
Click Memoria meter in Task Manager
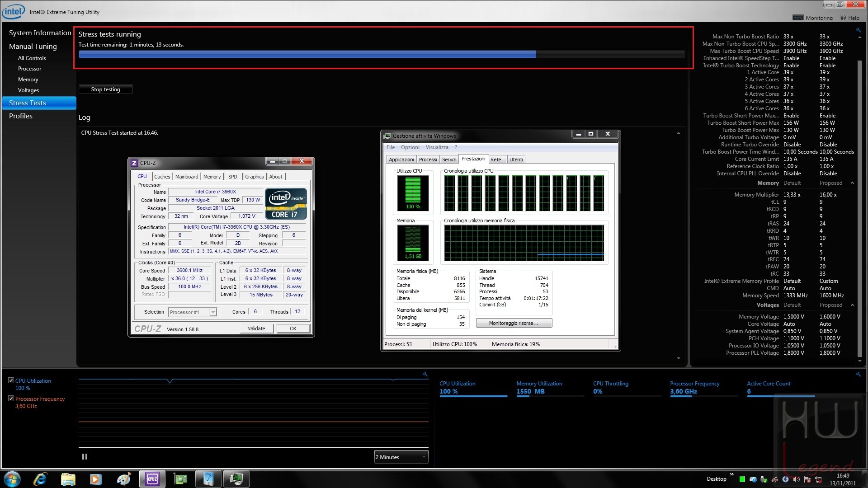413,243
